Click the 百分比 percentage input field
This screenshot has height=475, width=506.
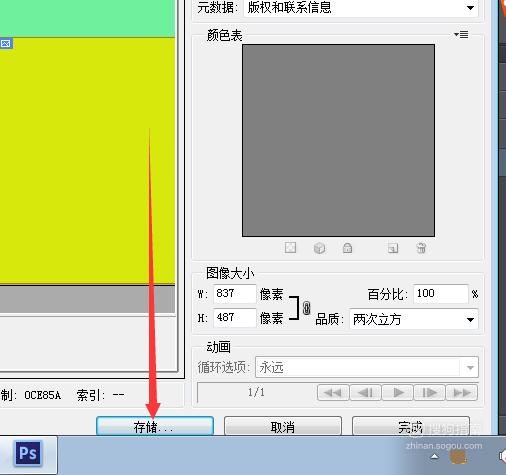pyautogui.click(x=441, y=294)
